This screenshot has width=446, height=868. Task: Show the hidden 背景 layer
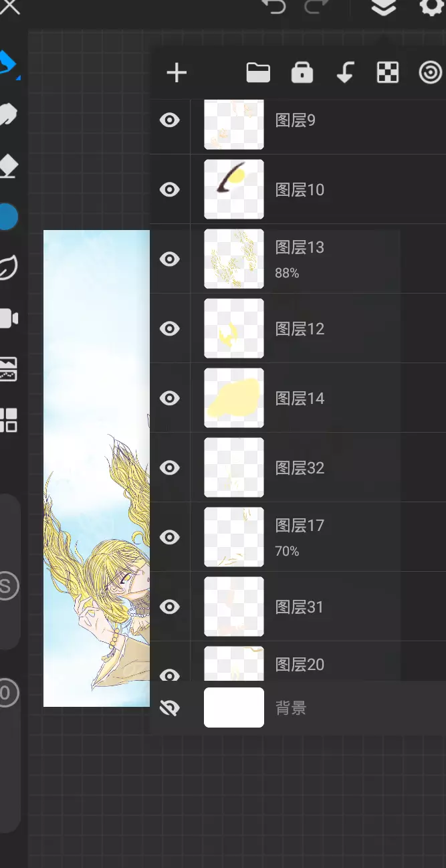(170, 708)
